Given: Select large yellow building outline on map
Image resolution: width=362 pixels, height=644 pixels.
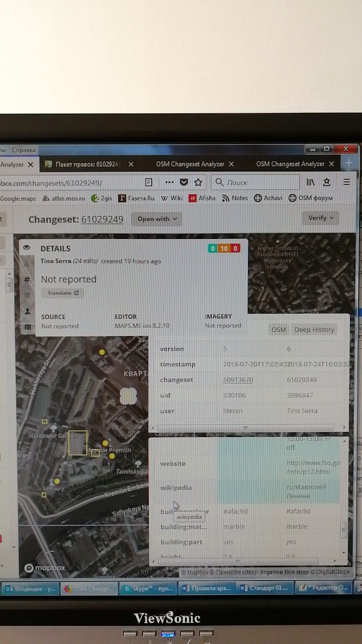Looking at the screenshot, I should pyautogui.click(x=78, y=443).
